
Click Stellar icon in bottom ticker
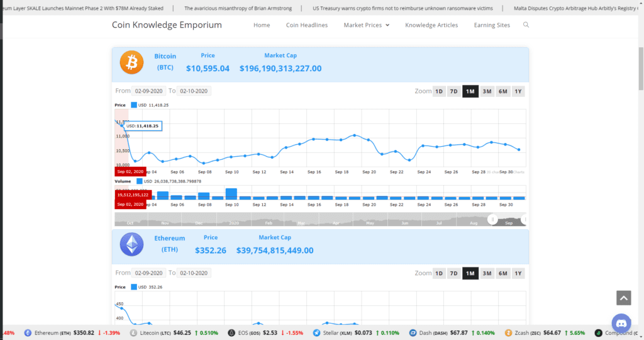click(317, 333)
